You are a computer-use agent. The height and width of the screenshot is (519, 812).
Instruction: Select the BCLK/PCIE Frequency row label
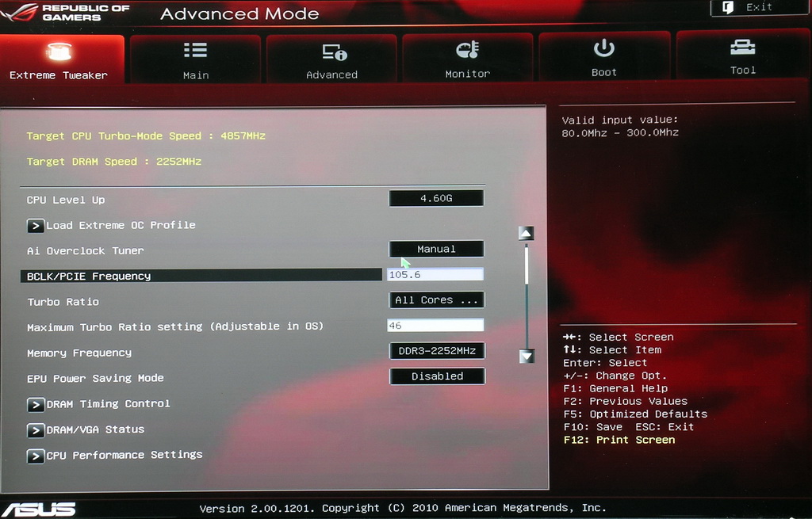click(89, 277)
